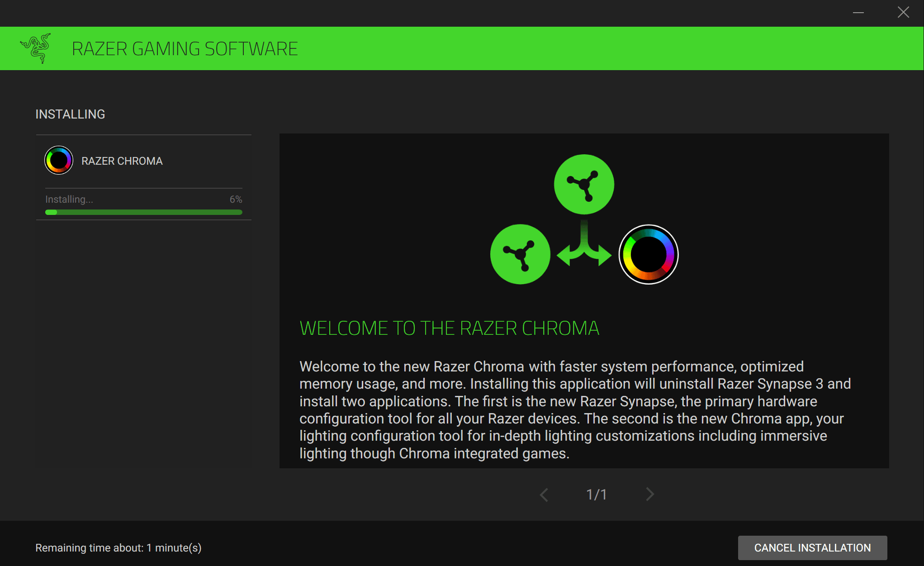Select the WELCOME TO THE RAZER CHROMA heading
This screenshot has width=924, height=566.
pyautogui.click(x=449, y=328)
